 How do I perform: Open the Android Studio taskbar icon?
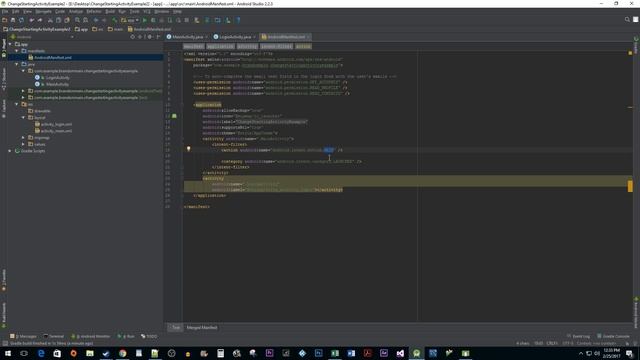[x=416, y=353]
